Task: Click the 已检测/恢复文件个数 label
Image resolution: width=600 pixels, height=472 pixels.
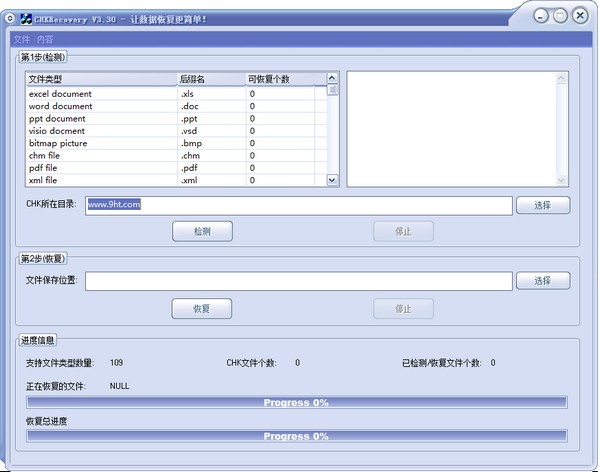Action: coord(442,363)
